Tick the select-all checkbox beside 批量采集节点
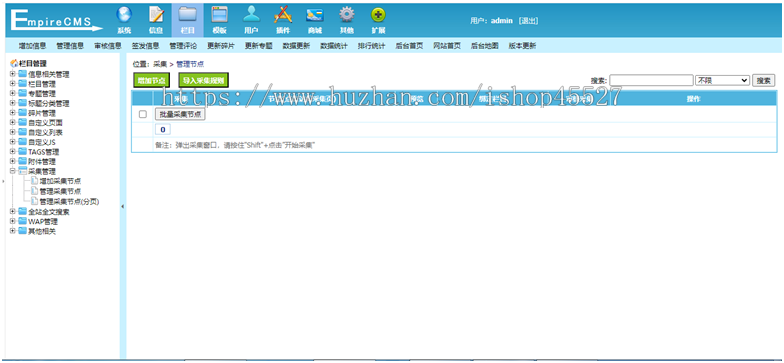 pyautogui.click(x=142, y=114)
